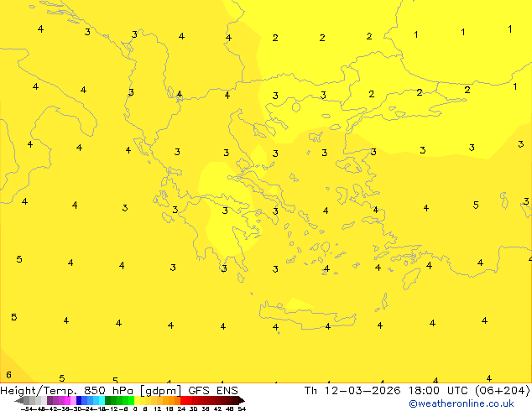Select the cyan swatch in the legend
Image resolution: width=532 pixels, height=411 pixels.
click(102, 400)
